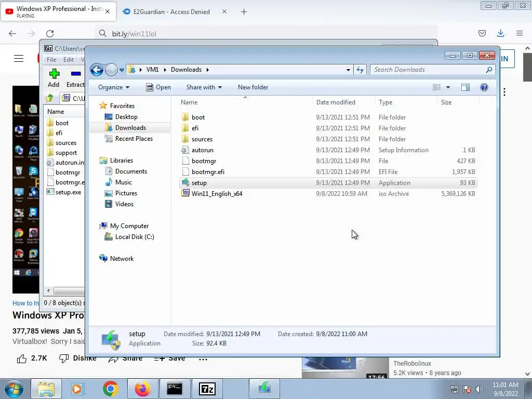Click New folder in the toolbar
This screenshot has width=532, height=399.
(253, 87)
